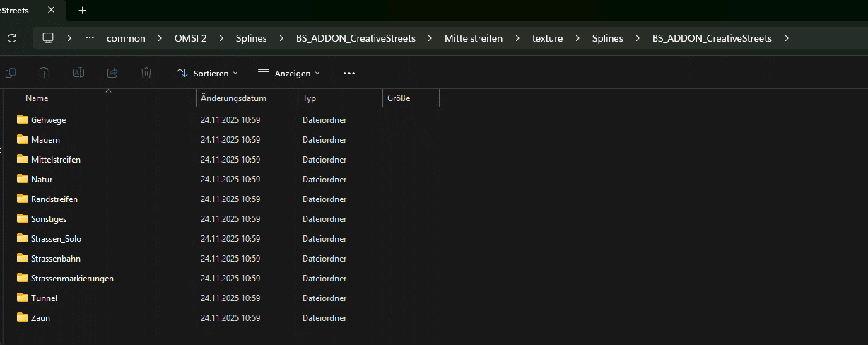Click the common breadcrumb segment
Viewport: 868px width, 345px height.
point(126,38)
